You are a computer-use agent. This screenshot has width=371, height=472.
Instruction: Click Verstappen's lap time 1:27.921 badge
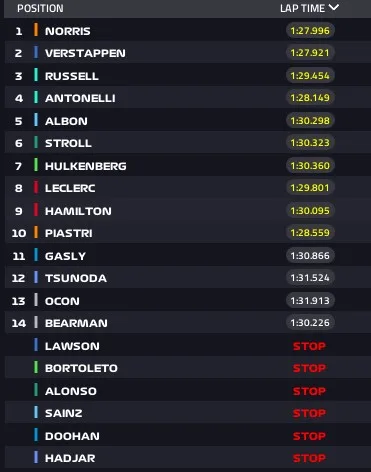[310, 53]
